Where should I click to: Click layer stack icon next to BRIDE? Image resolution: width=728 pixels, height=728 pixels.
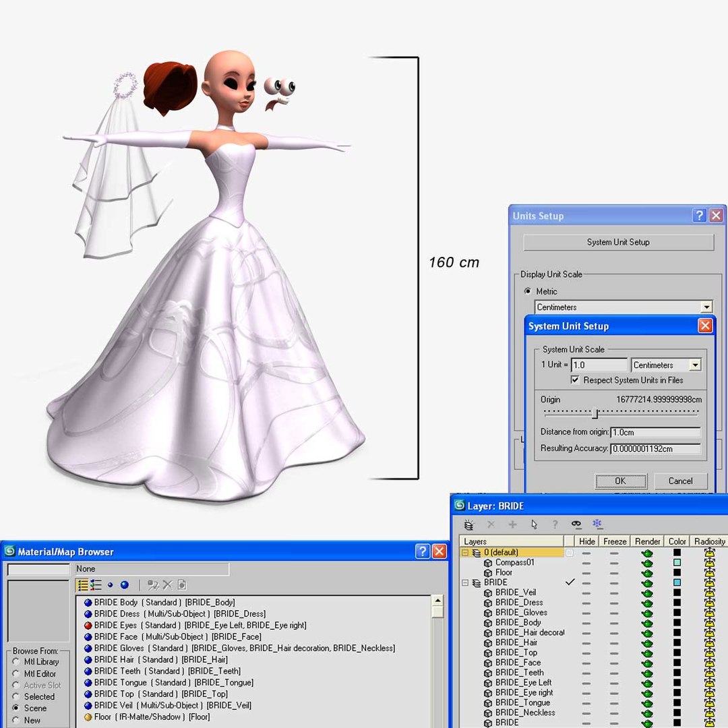pos(477,583)
